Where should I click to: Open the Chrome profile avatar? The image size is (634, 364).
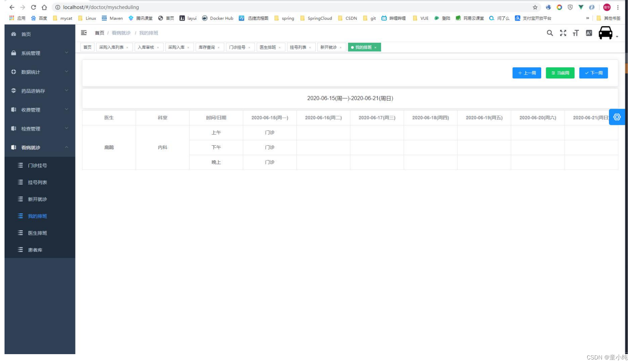click(607, 7)
